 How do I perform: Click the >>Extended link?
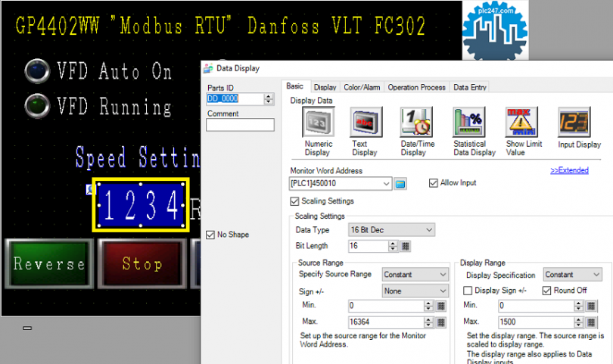coord(569,170)
